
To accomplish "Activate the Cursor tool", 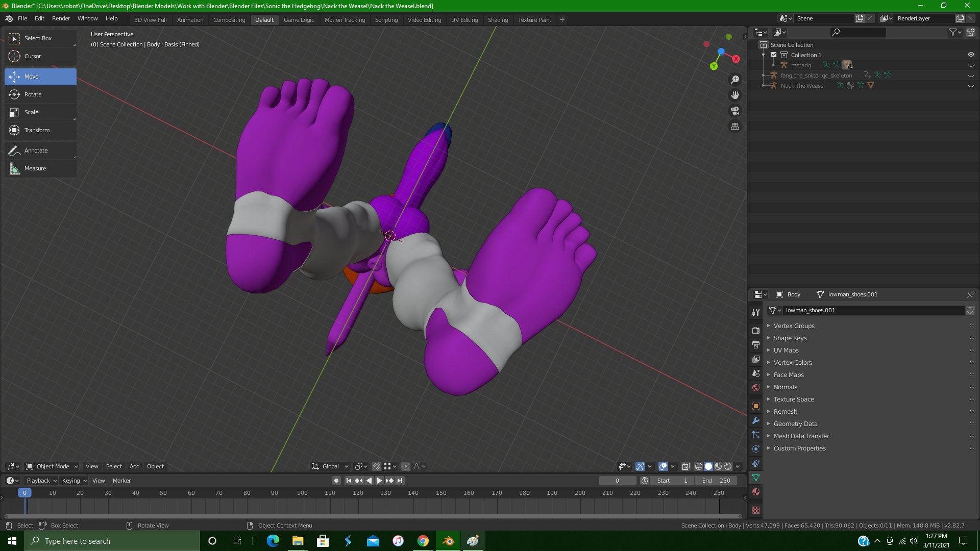I will [40, 56].
